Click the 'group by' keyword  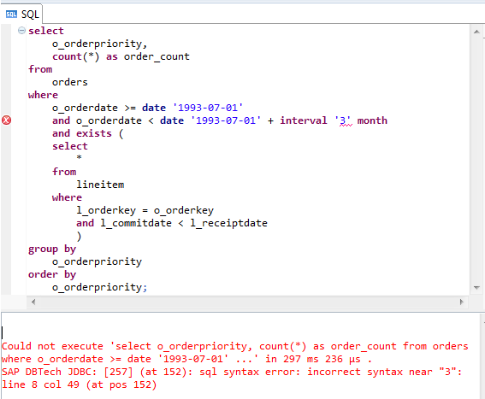pyautogui.click(x=52, y=249)
